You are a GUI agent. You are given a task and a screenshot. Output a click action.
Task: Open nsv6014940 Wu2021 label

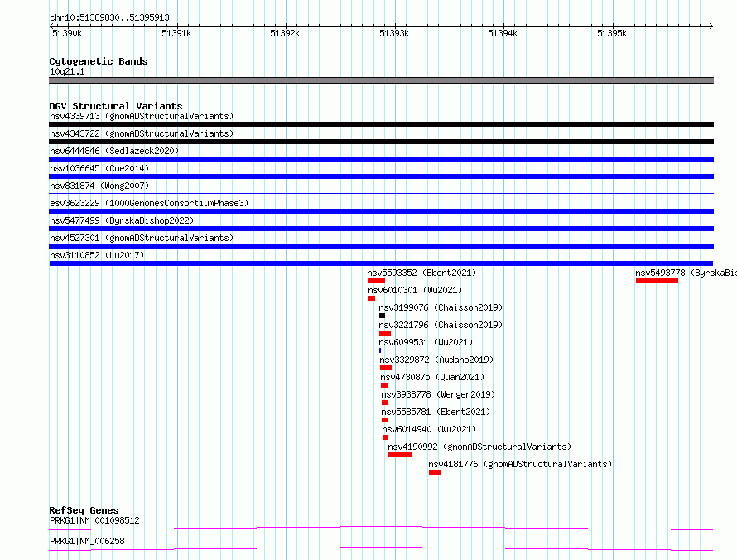429,429
